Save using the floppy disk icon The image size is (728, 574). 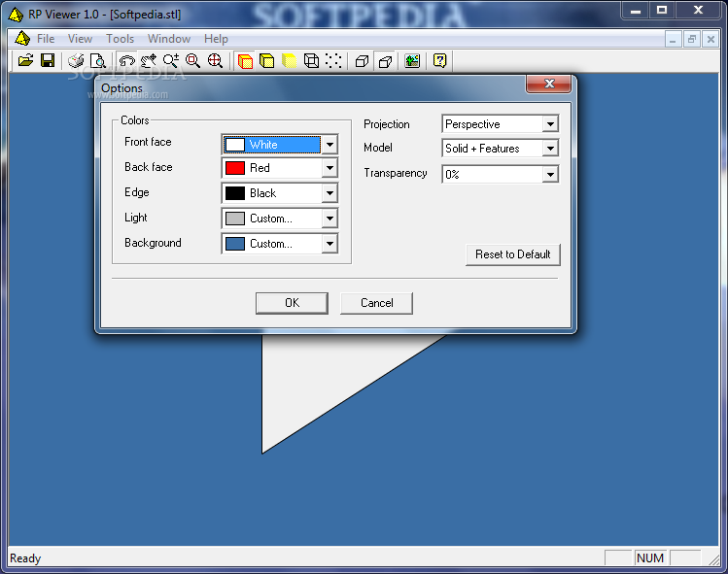(48, 60)
